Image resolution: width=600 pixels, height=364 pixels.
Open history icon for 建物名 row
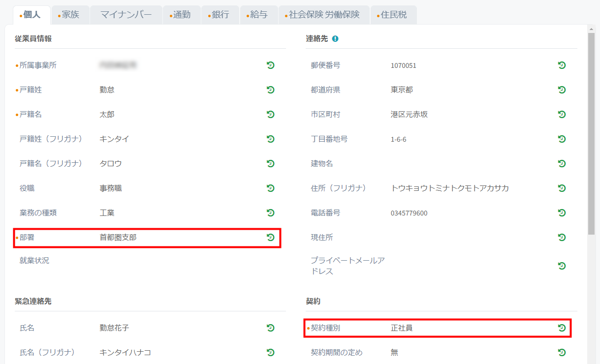562,163
